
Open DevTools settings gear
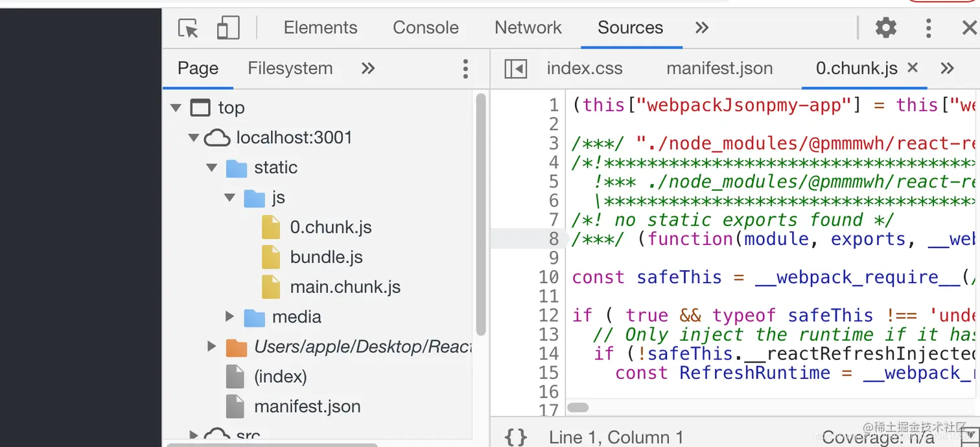(886, 28)
